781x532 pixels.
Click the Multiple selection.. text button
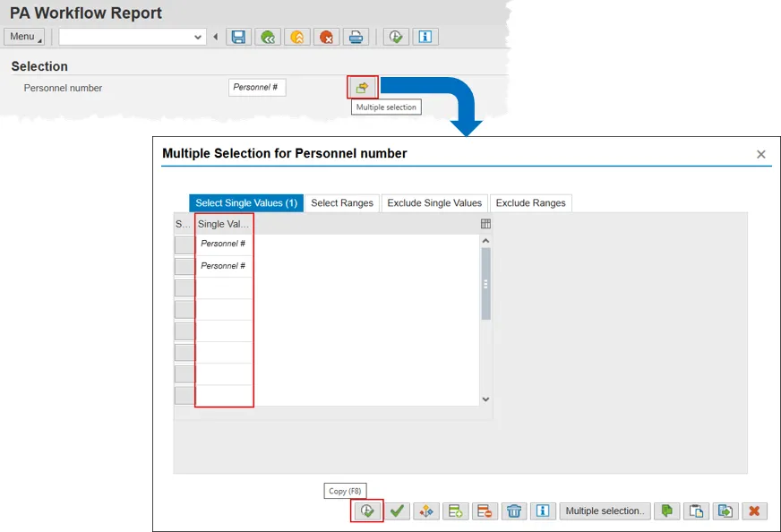[x=605, y=511]
